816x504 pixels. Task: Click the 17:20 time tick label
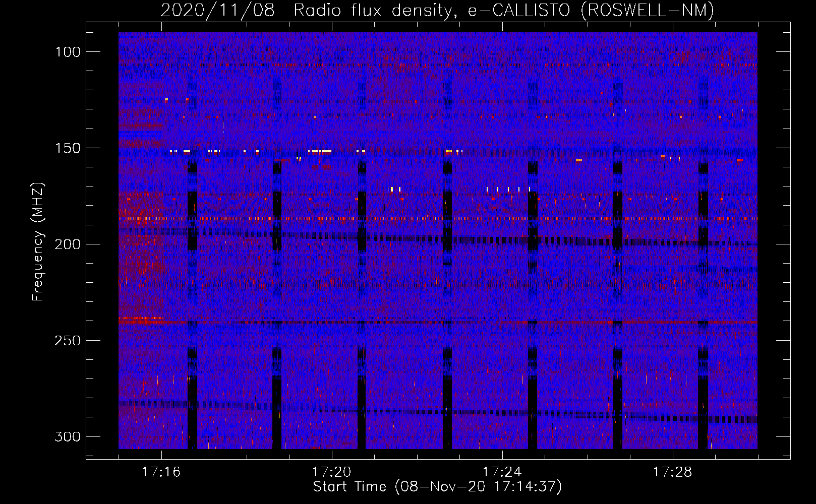(332, 472)
